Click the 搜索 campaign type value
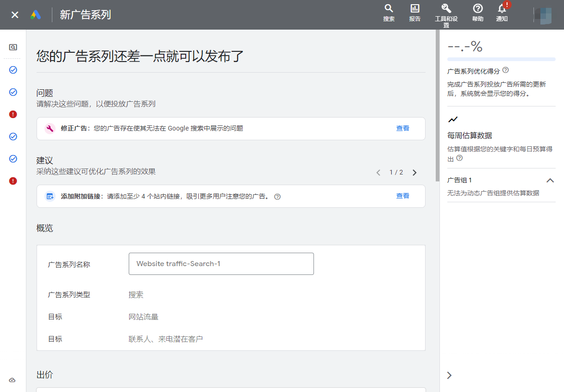 [x=136, y=295]
